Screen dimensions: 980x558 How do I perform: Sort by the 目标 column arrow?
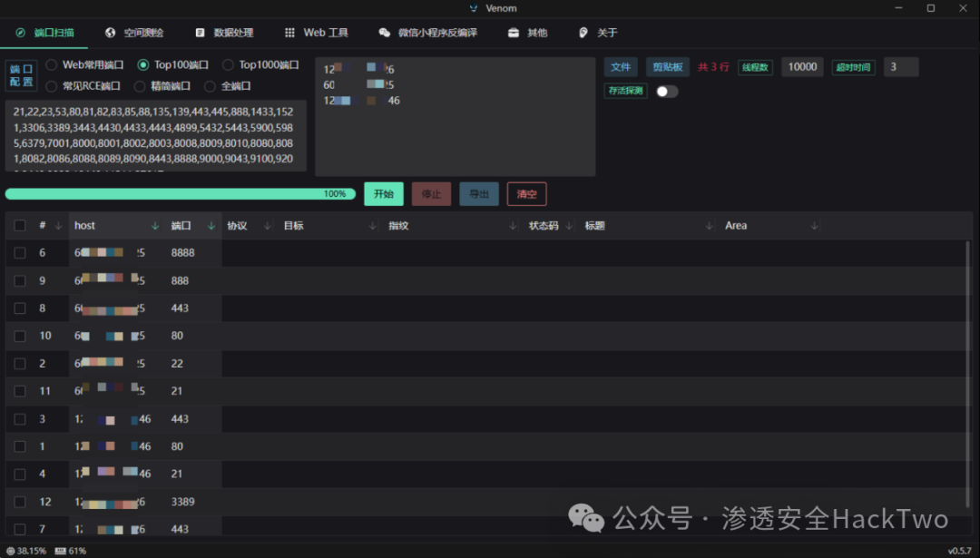click(373, 226)
